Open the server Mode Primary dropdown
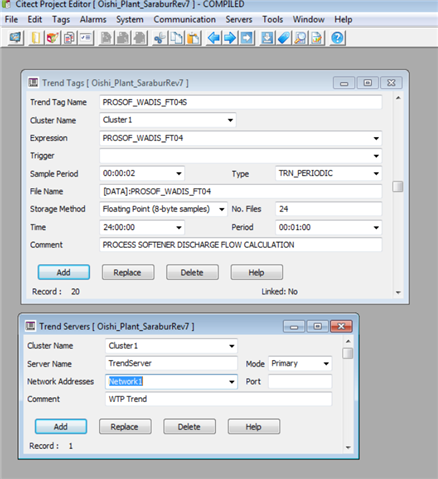 [x=326, y=364]
